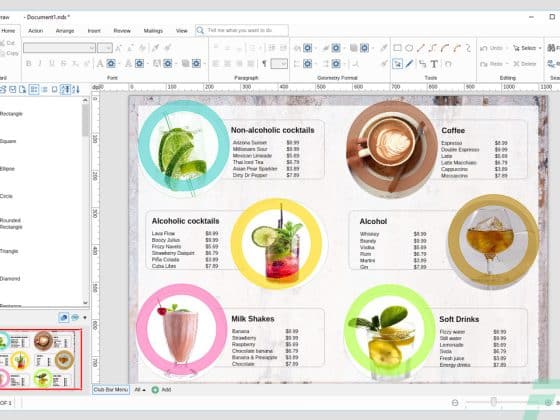This screenshot has width=560, height=420.
Task: Toggle Italic formatting
Action: coord(40,64)
